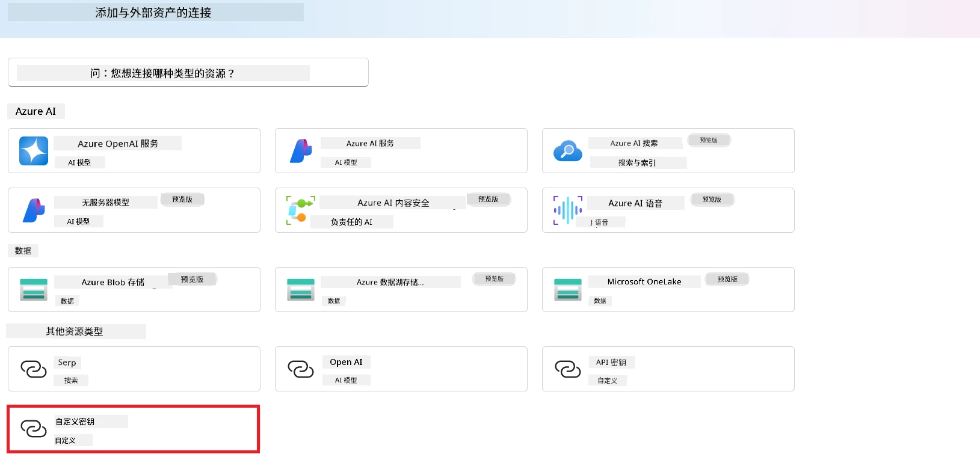Click the Serp link chain icon
This screenshot has height=466, width=980.
coord(34,369)
